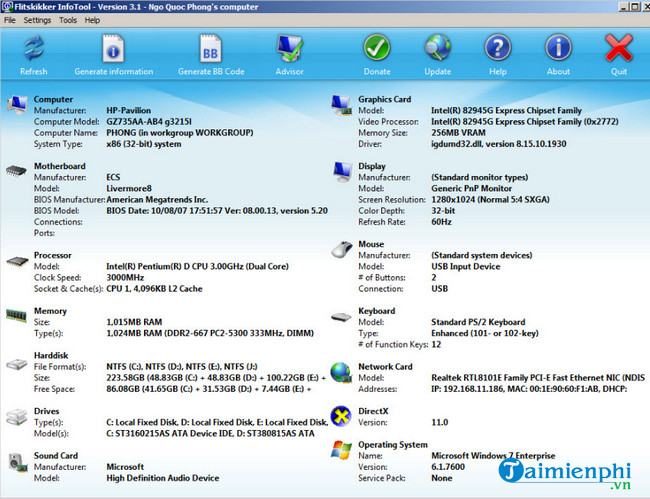The height and width of the screenshot is (499, 650).
Task: Select the Network Card globe icon
Action: 341,372
